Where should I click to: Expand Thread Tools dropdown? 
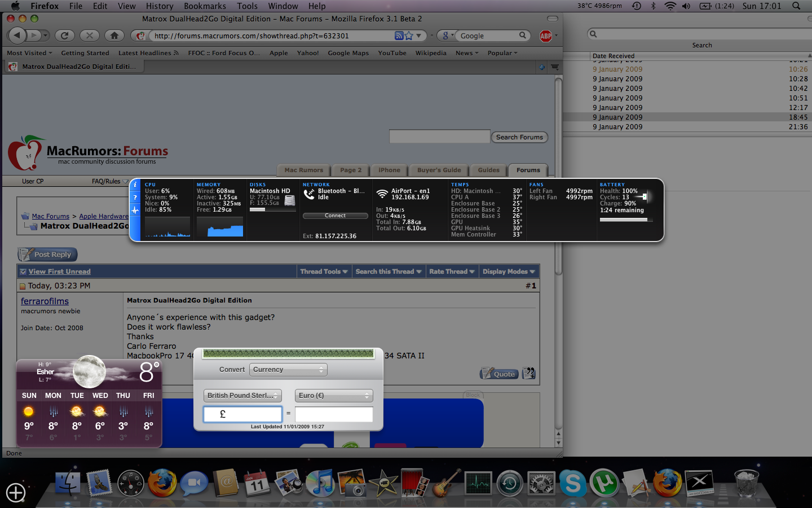click(324, 271)
